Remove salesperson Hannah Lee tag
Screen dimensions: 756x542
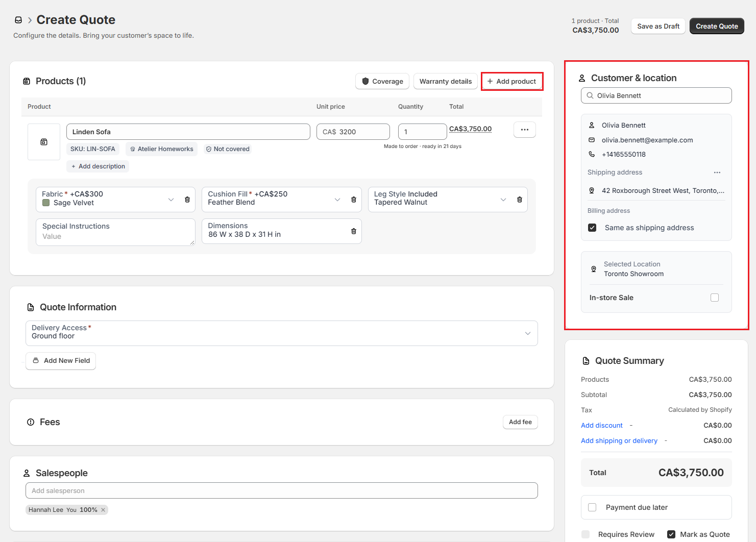[x=103, y=510]
